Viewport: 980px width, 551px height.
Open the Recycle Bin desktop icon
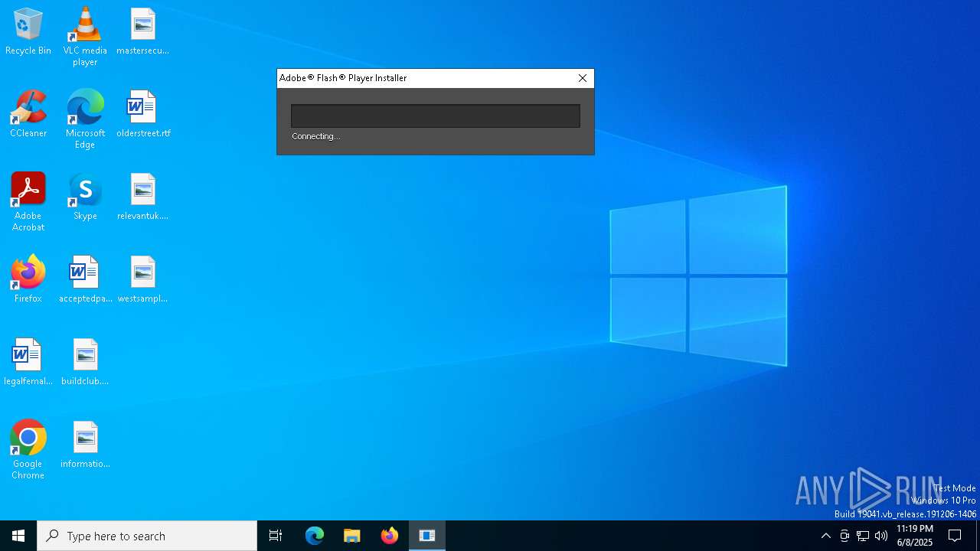[28, 32]
